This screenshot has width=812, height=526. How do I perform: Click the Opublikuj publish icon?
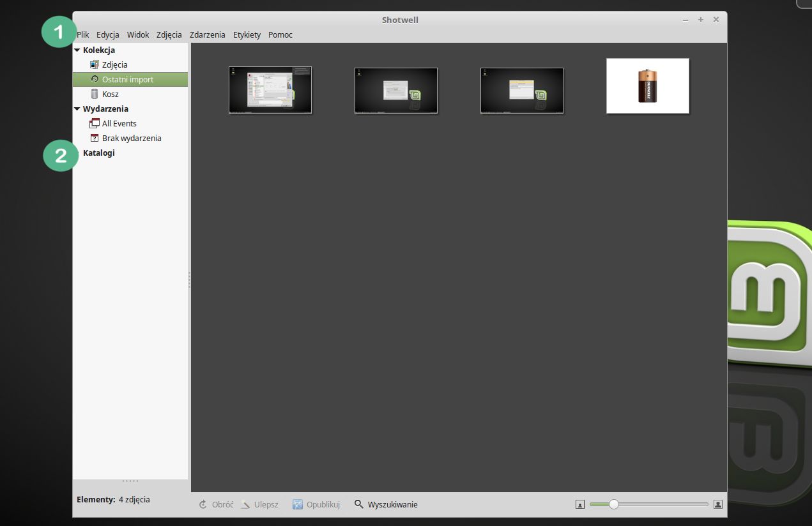(298, 504)
